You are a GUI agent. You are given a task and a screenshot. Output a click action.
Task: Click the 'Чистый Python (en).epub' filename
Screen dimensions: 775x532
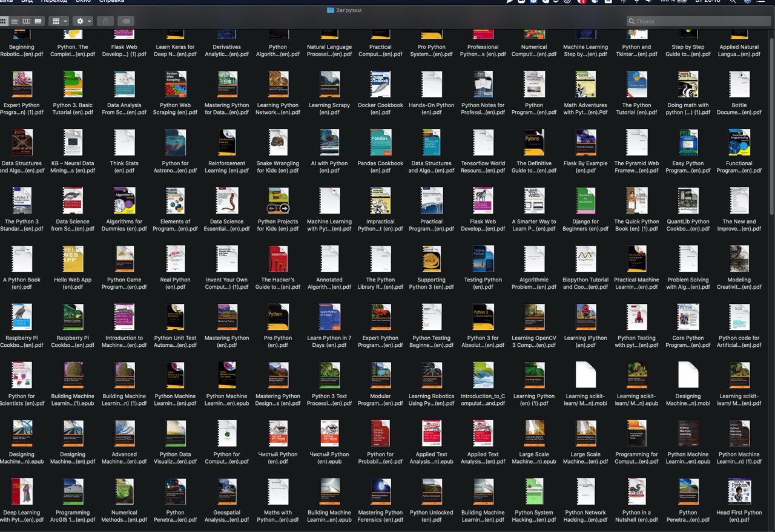pos(329,458)
